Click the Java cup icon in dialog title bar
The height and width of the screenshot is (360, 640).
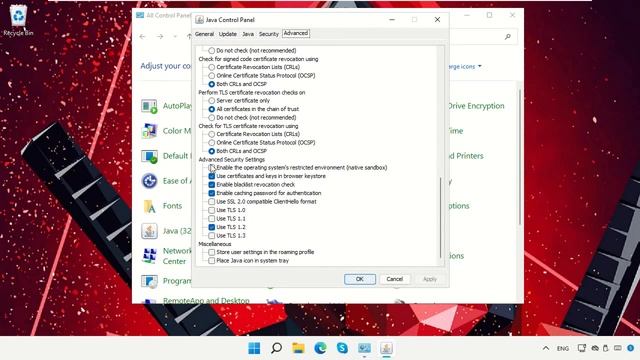tap(200, 20)
